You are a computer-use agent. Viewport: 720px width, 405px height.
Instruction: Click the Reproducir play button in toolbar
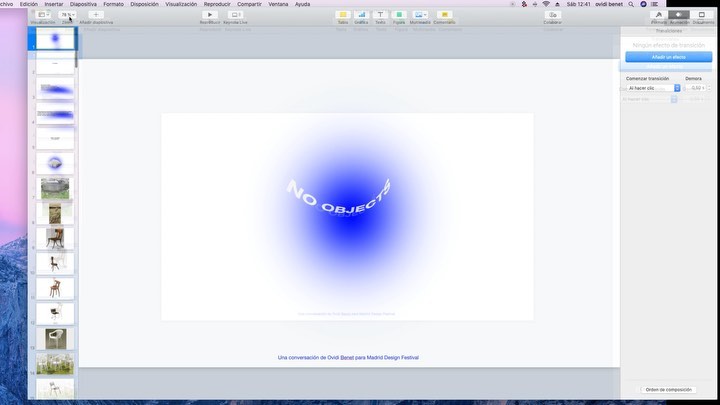pos(210,15)
